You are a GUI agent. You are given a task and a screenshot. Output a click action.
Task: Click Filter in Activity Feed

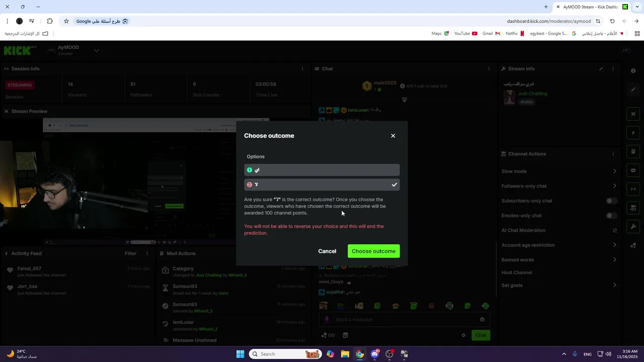(x=131, y=253)
